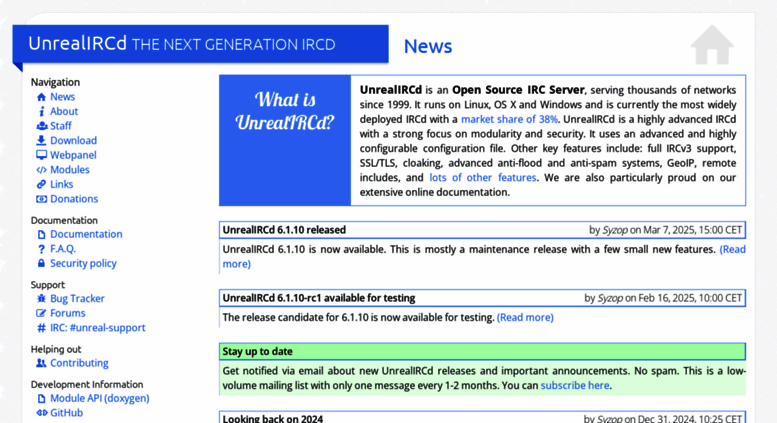Image resolution: width=777 pixels, height=423 pixels.
Task: Click the money icon beside Donations
Action: coord(41,199)
